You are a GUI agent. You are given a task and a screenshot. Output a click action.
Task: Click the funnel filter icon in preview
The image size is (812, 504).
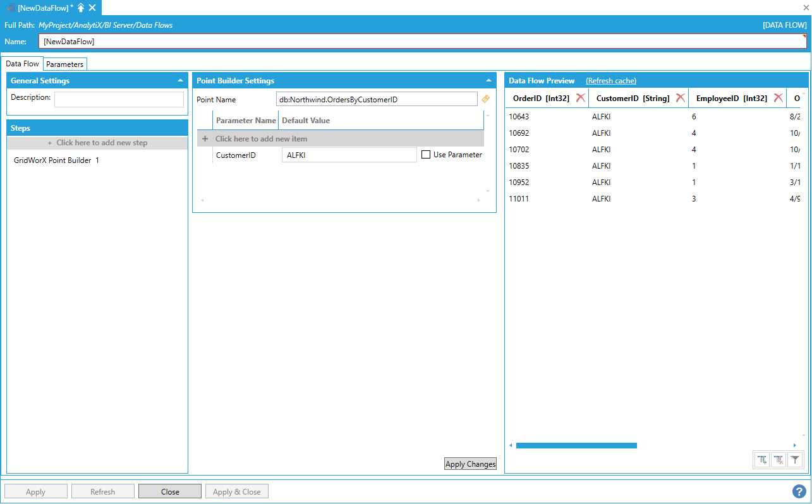795,460
